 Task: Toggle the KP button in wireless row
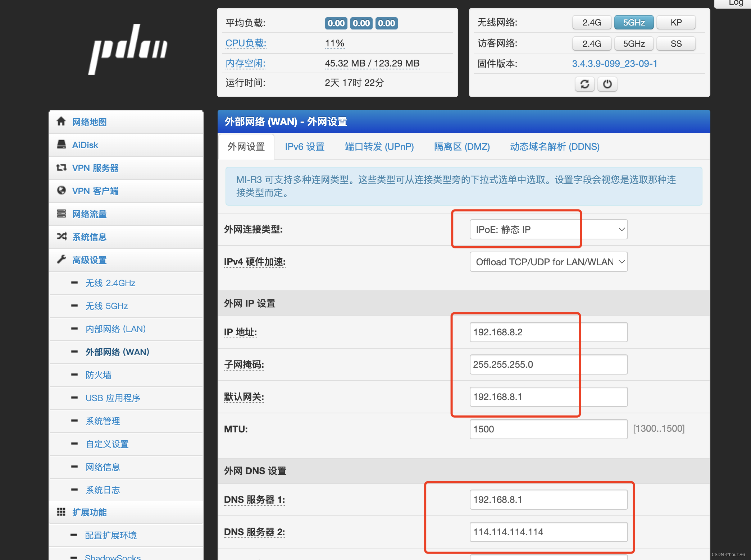(675, 23)
